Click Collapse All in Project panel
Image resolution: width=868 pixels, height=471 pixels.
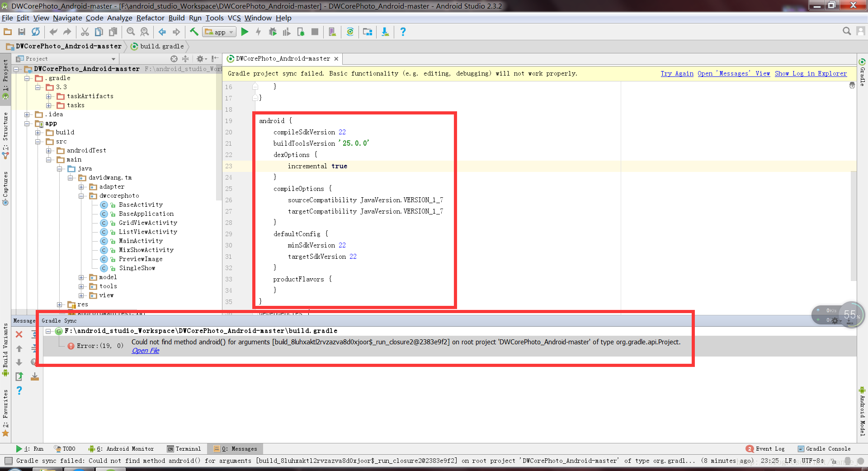185,59
